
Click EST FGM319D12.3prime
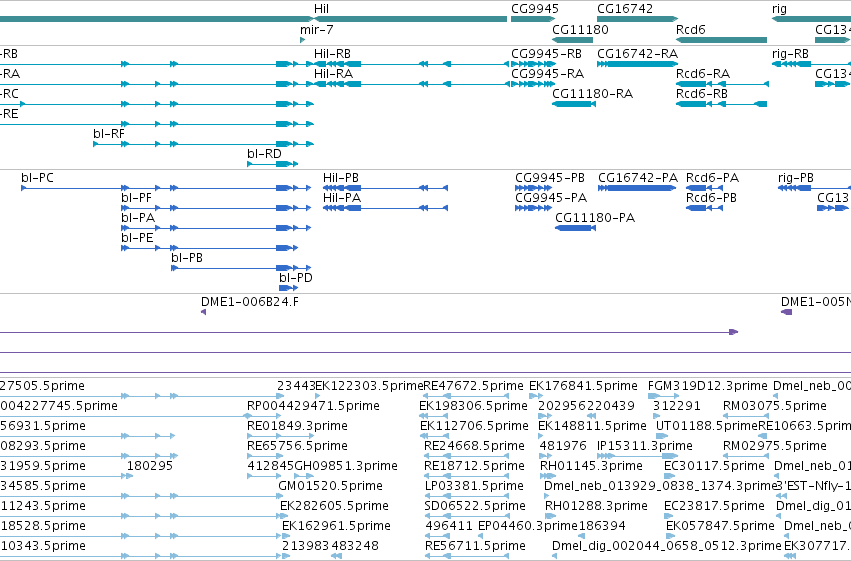coord(708,386)
